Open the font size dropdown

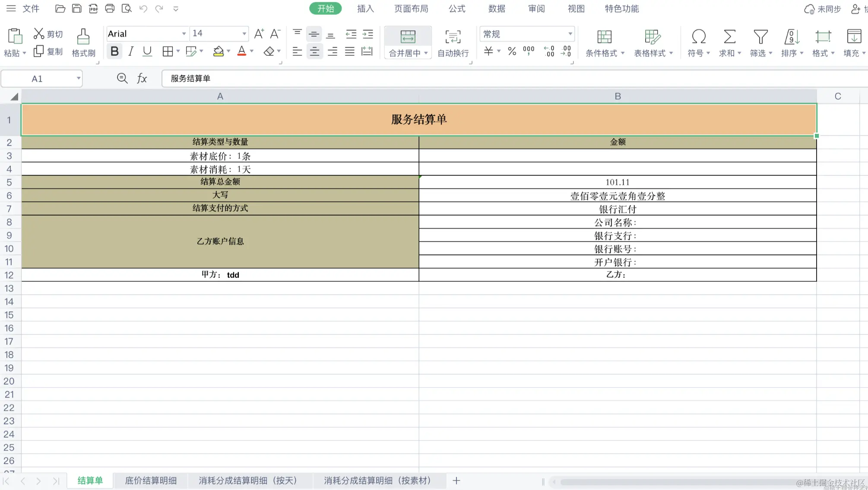[x=244, y=34]
